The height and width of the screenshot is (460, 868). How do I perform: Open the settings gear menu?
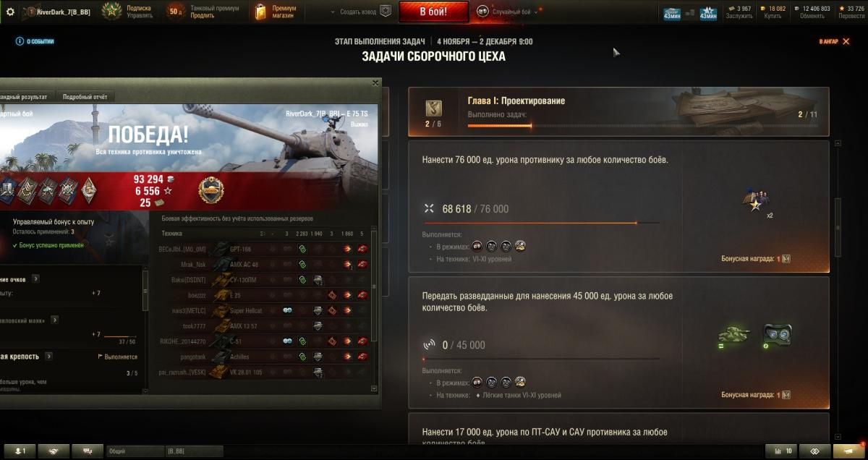coord(10,12)
